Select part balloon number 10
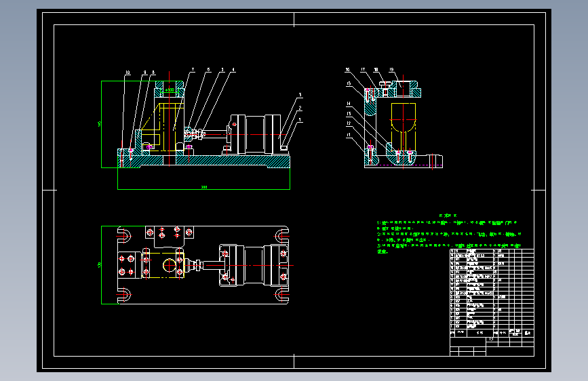The height and width of the screenshot is (381, 588). [128, 73]
